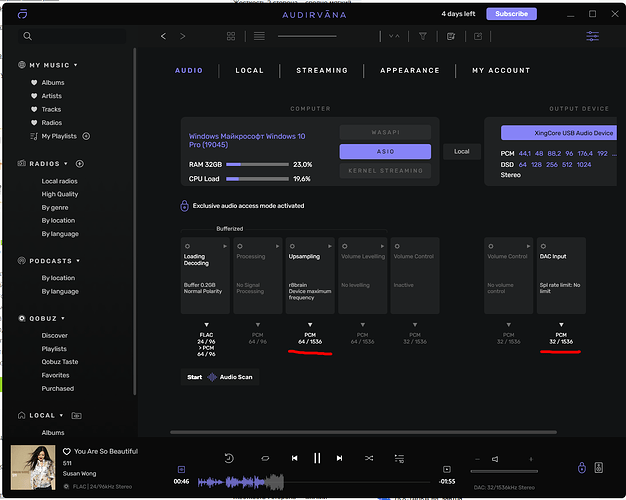Expand MY MUSIC section
626x500 pixels.
click(x=75, y=65)
